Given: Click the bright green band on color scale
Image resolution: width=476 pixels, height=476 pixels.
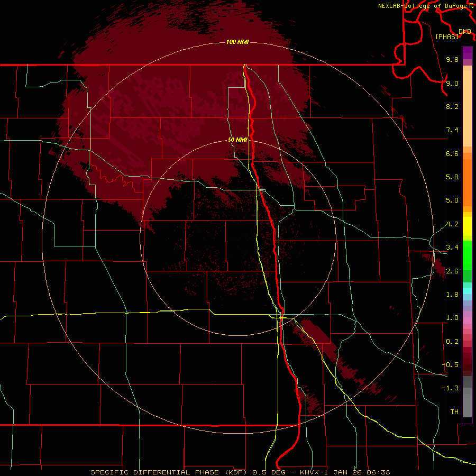Looking at the screenshot, I should pos(467,255).
